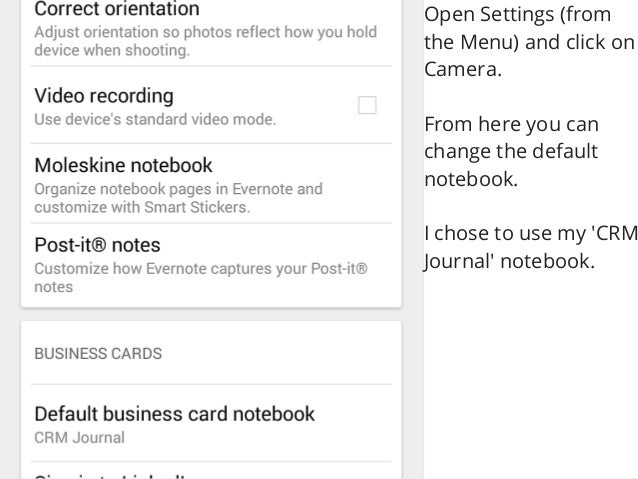Click the 'Open Settings (from the Menu)' paragraph

[x=529, y=42]
